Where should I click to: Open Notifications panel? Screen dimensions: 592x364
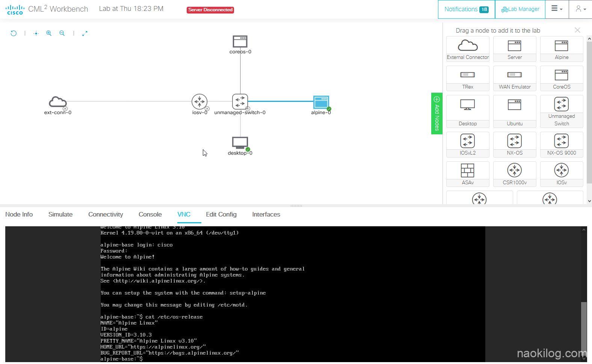pyautogui.click(x=466, y=9)
